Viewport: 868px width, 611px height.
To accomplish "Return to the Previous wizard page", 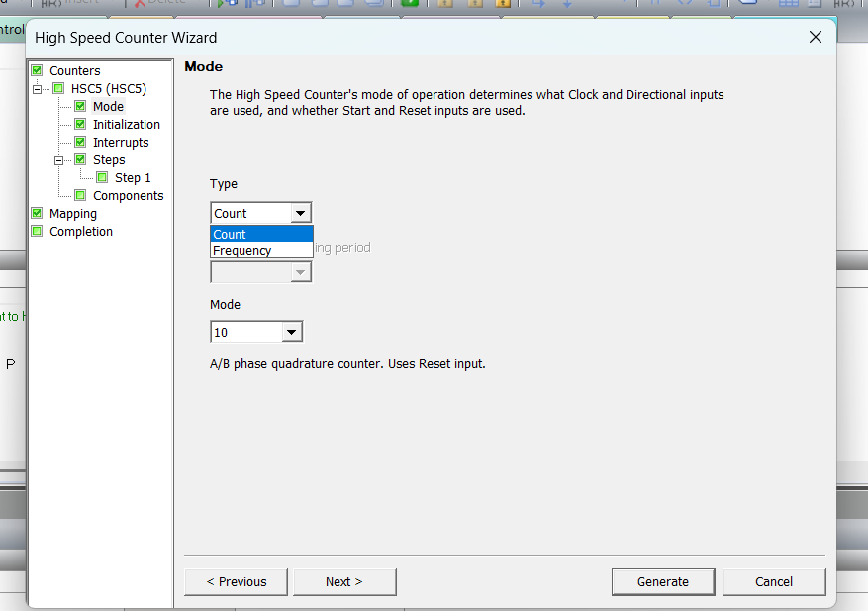I will pyautogui.click(x=236, y=581).
